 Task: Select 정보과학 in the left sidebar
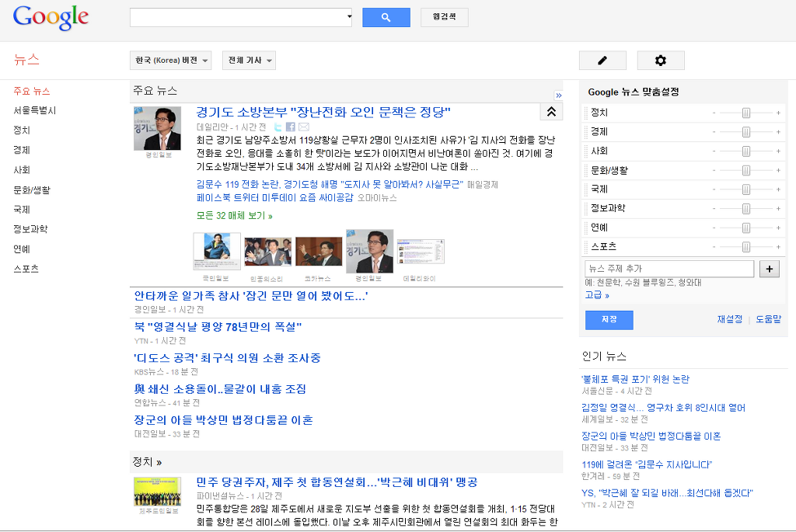(30, 229)
